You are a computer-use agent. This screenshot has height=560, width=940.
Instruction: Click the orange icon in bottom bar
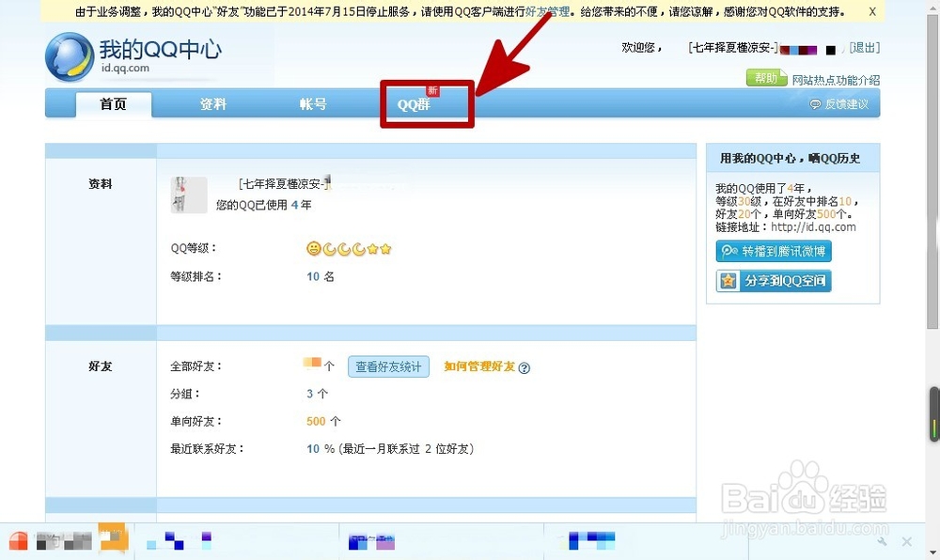(x=114, y=539)
